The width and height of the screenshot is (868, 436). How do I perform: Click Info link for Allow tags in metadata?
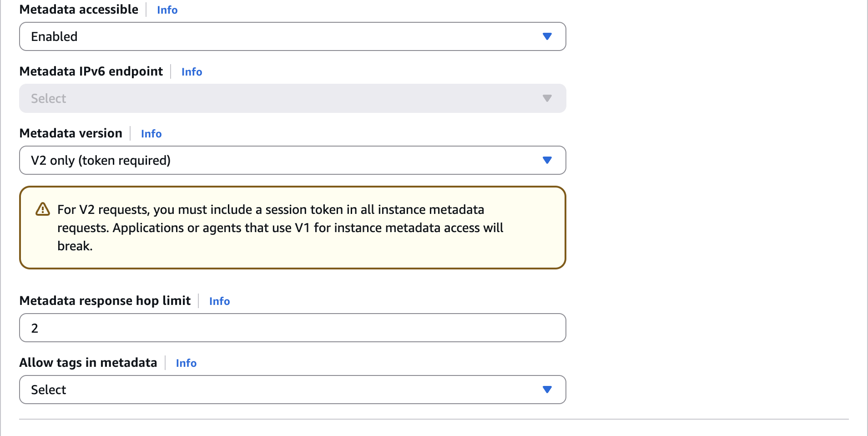(x=186, y=363)
